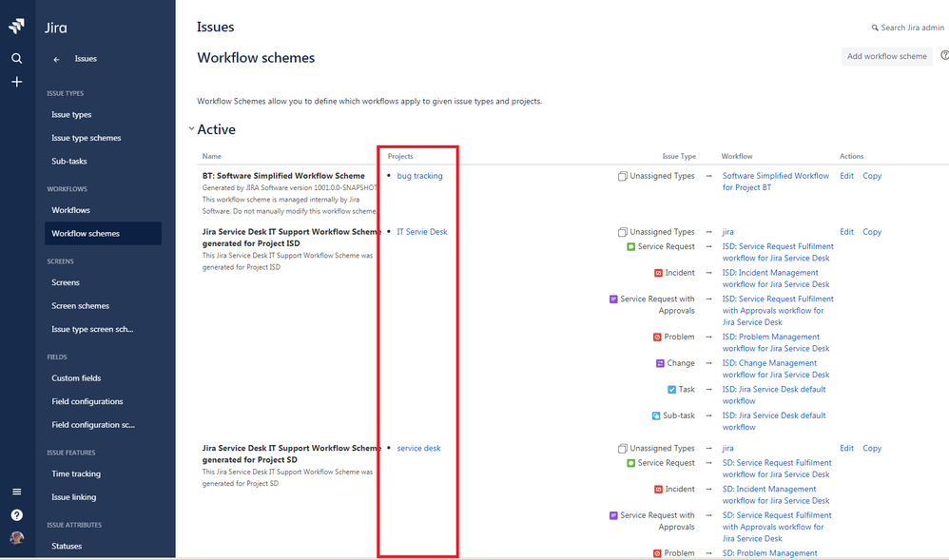Click the help icon beside Add workflow scheme
Image resolution: width=949 pixels, height=560 pixels.
pyautogui.click(x=944, y=56)
